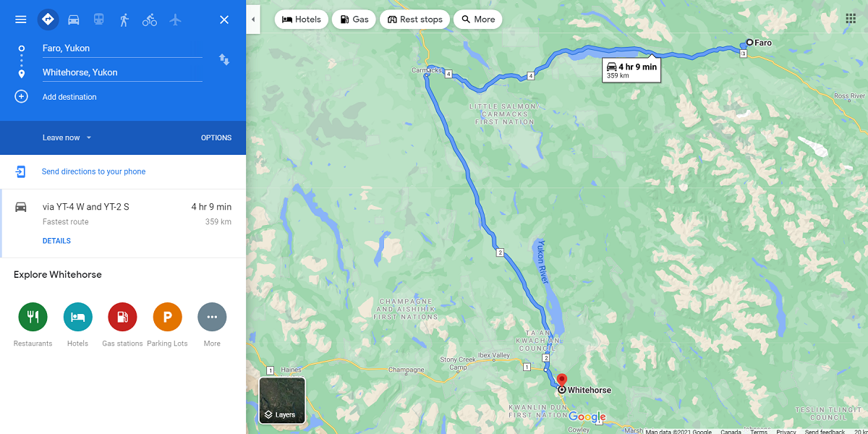Switch map Layers thumbnail
Viewport: 868px width, 434px height.
[282, 400]
